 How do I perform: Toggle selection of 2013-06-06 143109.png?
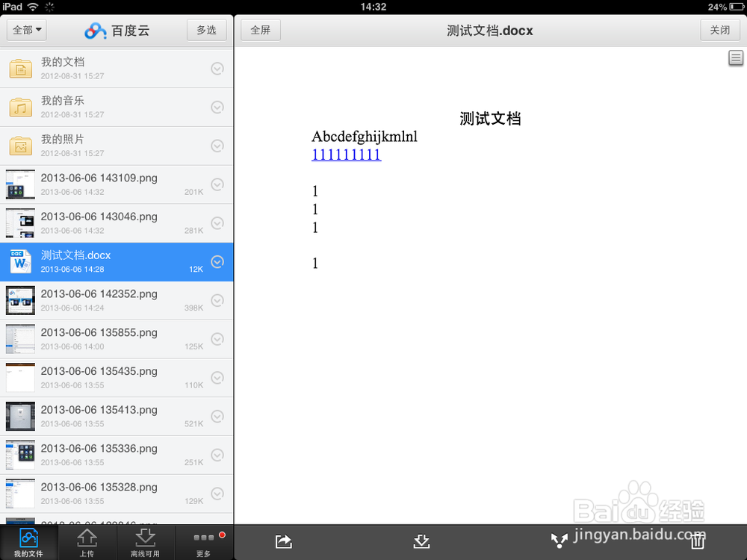coord(217,184)
